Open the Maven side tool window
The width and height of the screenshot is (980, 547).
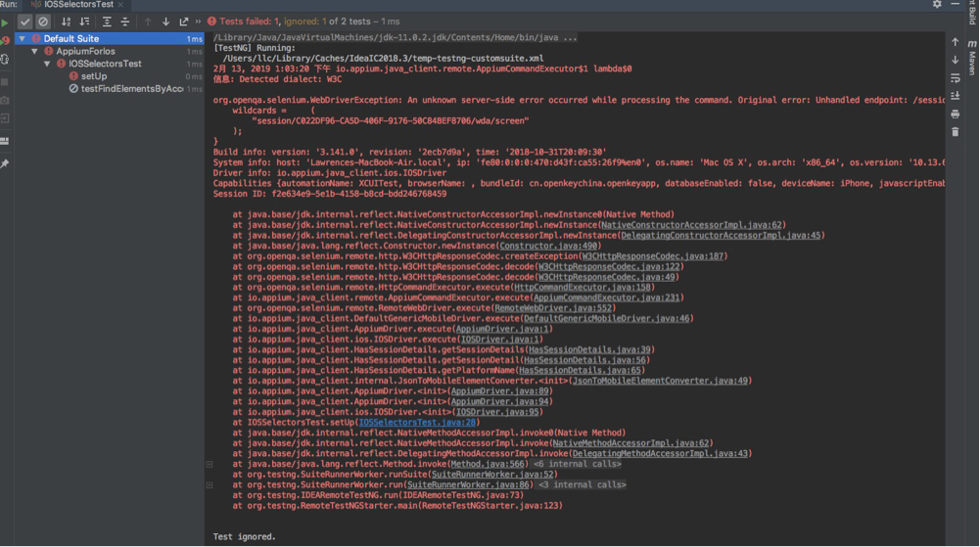(x=972, y=58)
